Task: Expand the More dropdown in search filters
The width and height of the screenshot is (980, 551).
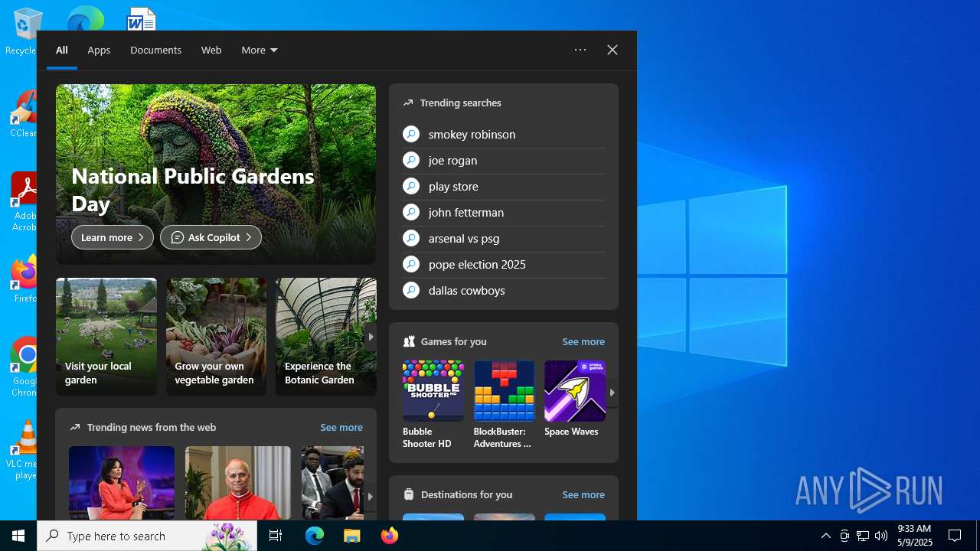Action: [x=260, y=50]
